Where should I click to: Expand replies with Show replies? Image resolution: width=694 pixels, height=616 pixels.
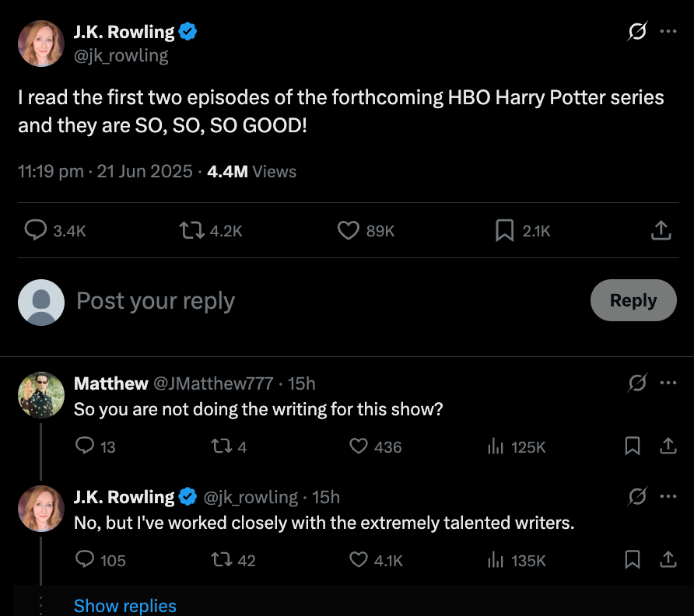pos(125,605)
